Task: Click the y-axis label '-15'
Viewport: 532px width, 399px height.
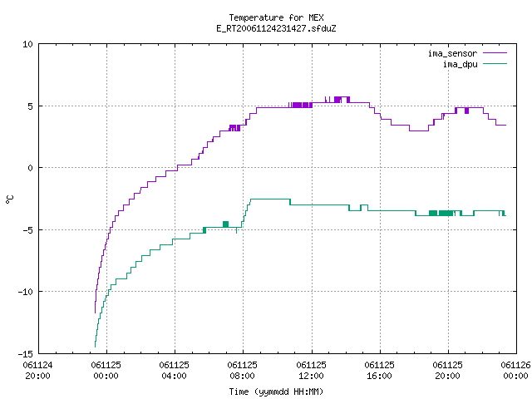Action: (26, 354)
